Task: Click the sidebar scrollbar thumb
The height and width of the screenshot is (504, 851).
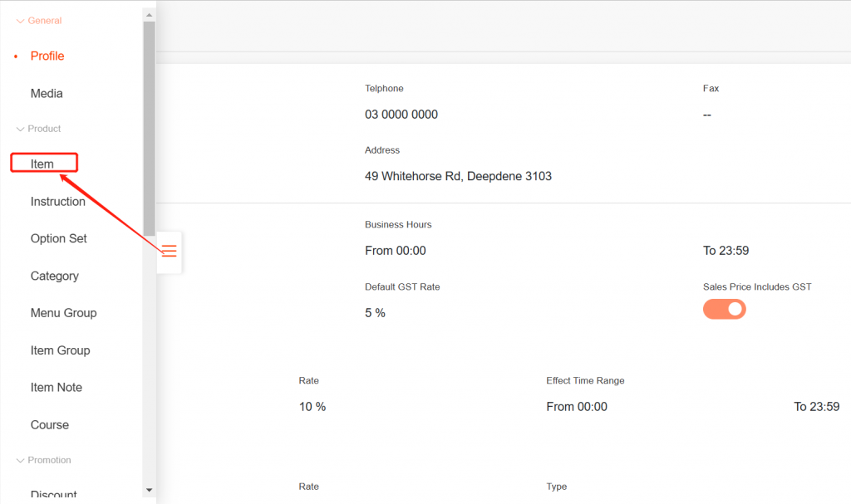Action: 149,129
